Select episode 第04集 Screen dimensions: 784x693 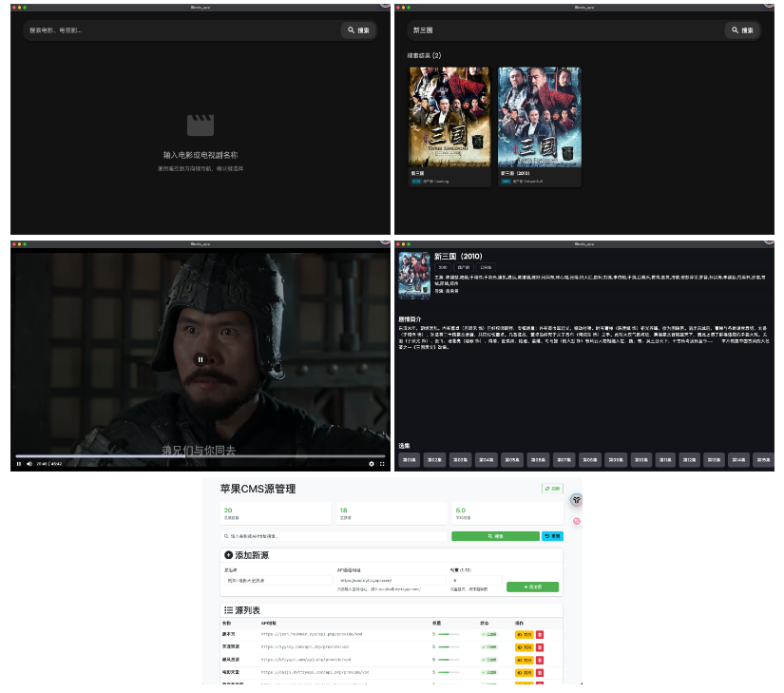(x=486, y=460)
